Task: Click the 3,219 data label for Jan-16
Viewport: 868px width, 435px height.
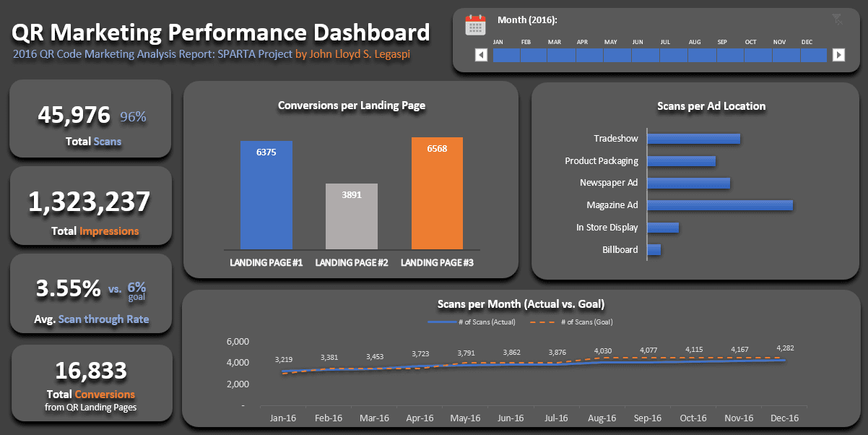Action: coord(284,360)
